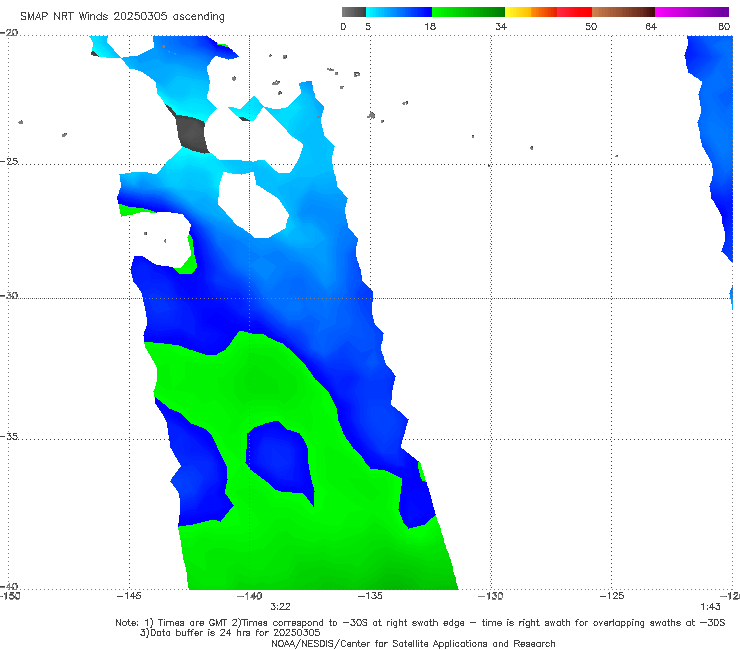Click the 'Data buffer is 24 hrs' note
This screenshot has width=740, height=650.
tap(230, 633)
